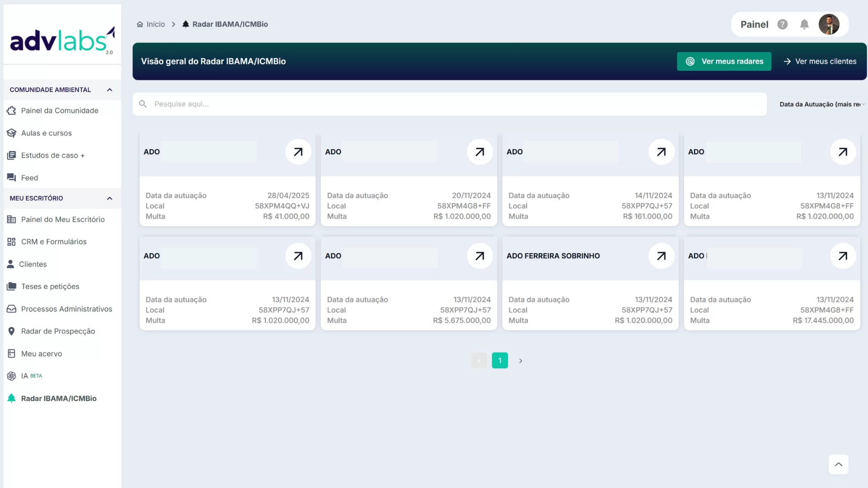Viewport: 868px width, 488px height.
Task: Open Radar de Prospecção in sidebar
Action: tap(58, 331)
